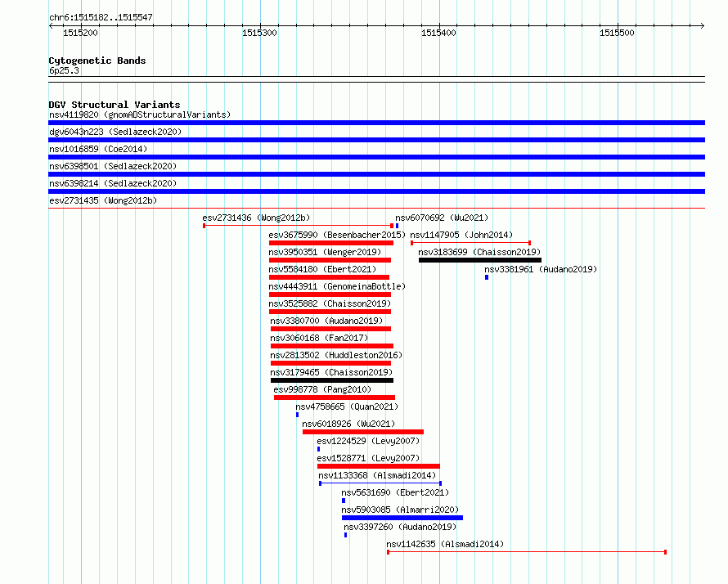
Task: Click the red bar of esv3675990
Action: pyautogui.click(x=331, y=243)
